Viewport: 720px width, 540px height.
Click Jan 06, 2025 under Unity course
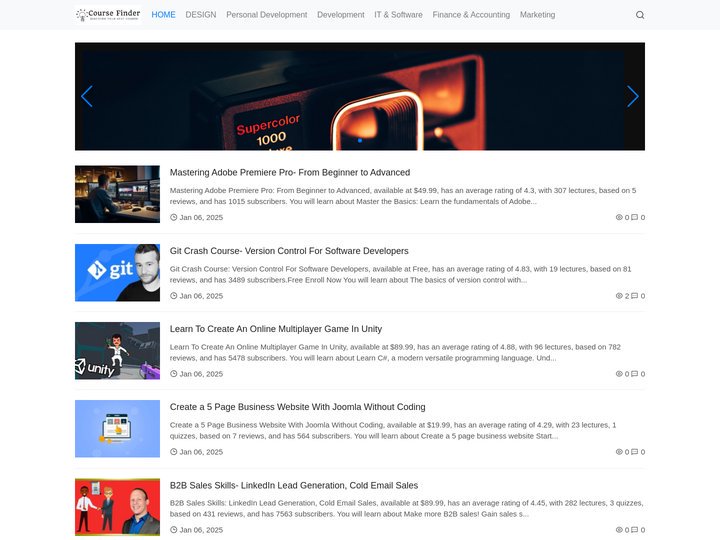coord(201,374)
